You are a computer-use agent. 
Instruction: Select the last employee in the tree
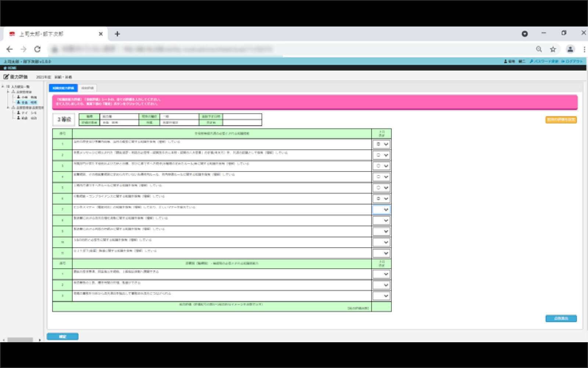[x=27, y=118]
